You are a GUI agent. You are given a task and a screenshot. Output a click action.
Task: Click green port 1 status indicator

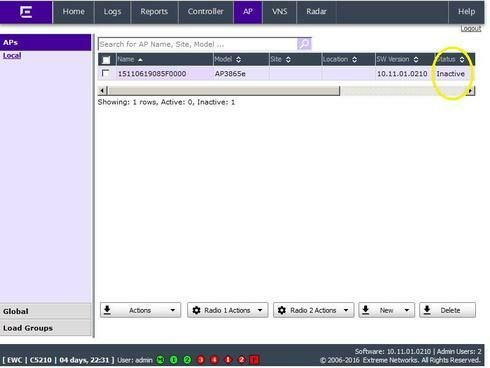(x=174, y=360)
